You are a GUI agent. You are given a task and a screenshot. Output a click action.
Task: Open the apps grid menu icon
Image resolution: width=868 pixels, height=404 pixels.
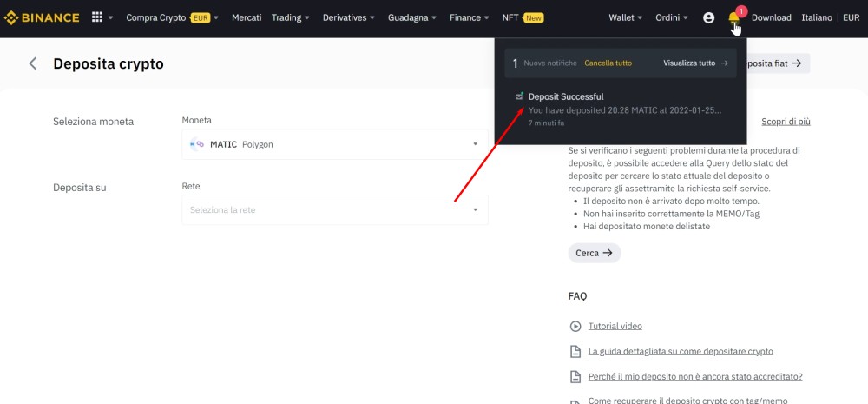pos(97,17)
